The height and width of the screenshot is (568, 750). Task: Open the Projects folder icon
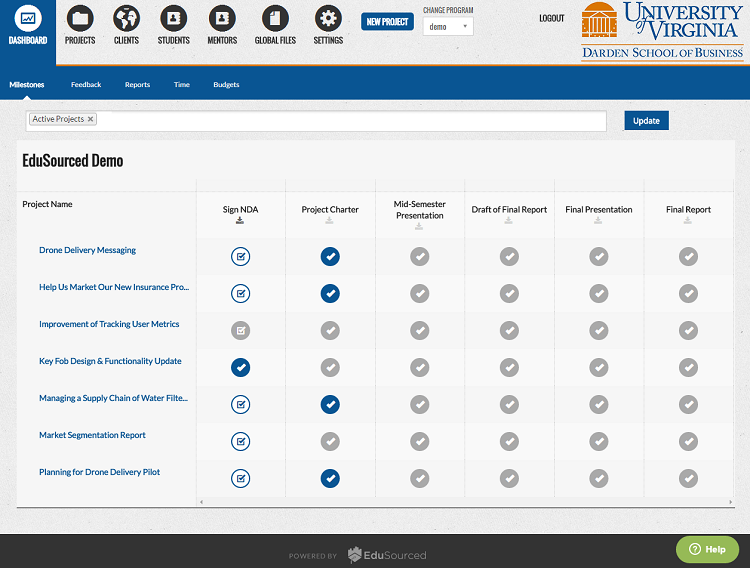click(80, 19)
